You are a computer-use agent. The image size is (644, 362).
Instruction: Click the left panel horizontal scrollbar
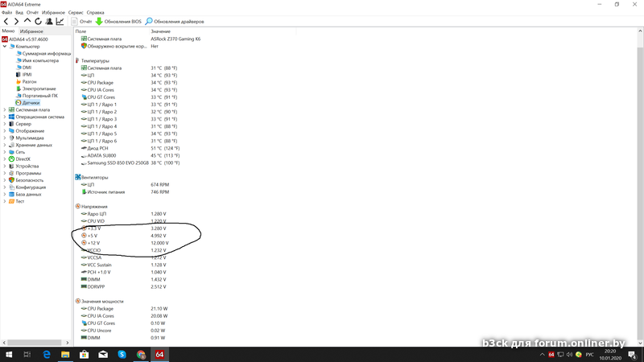[x=35, y=343]
